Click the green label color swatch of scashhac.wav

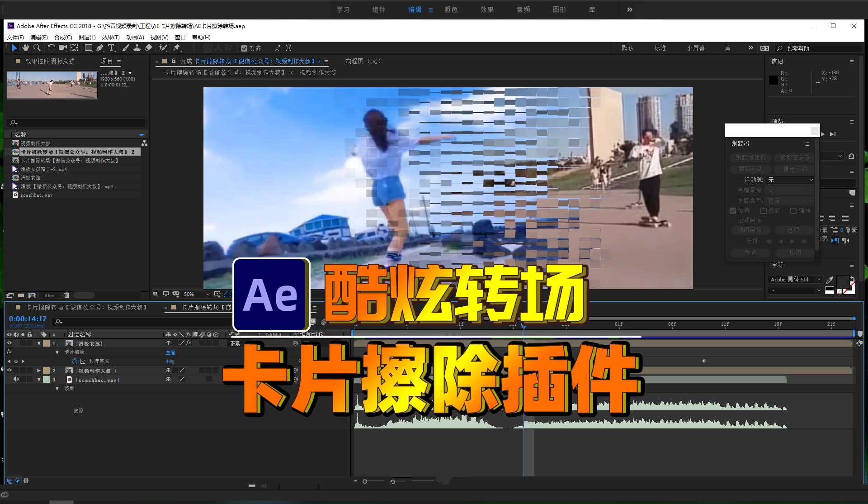coord(46,380)
